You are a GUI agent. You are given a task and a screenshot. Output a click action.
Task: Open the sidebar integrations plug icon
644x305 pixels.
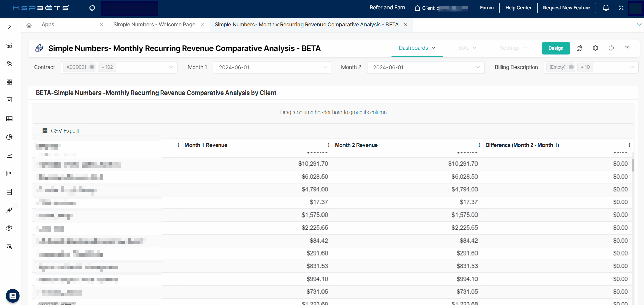[x=9, y=210]
